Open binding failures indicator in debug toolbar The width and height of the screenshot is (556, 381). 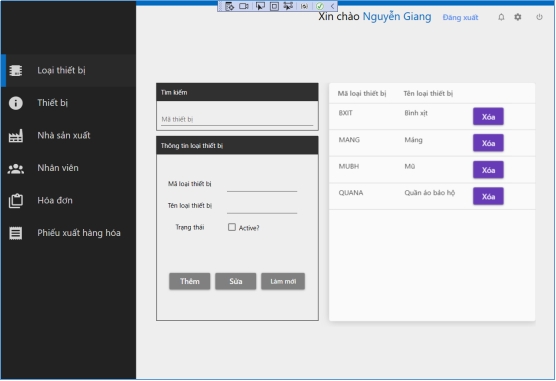[304, 6]
